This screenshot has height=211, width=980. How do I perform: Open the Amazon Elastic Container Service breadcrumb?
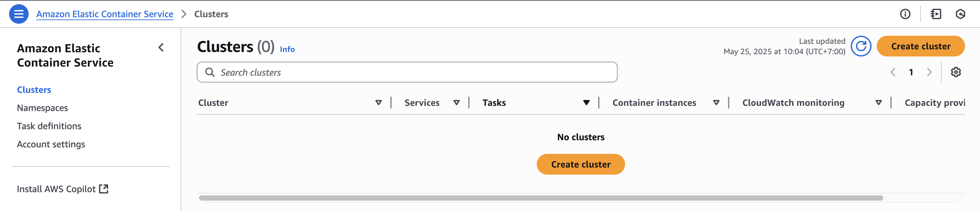click(105, 14)
